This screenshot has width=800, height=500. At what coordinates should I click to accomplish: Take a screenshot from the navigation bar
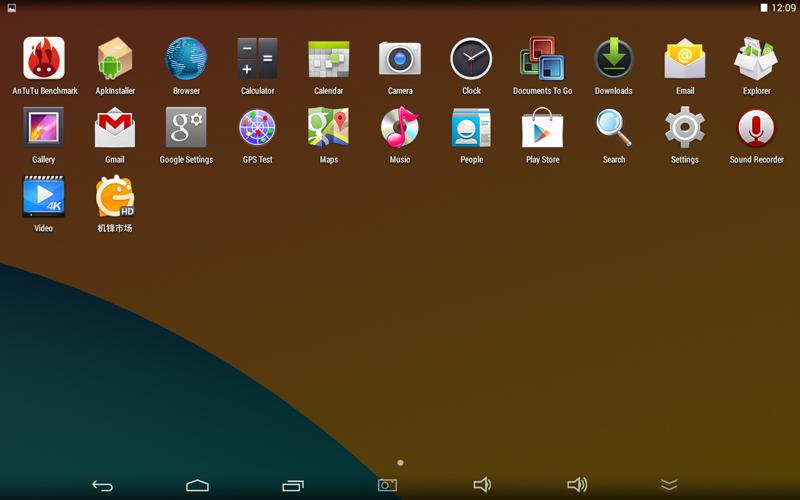[x=387, y=485]
